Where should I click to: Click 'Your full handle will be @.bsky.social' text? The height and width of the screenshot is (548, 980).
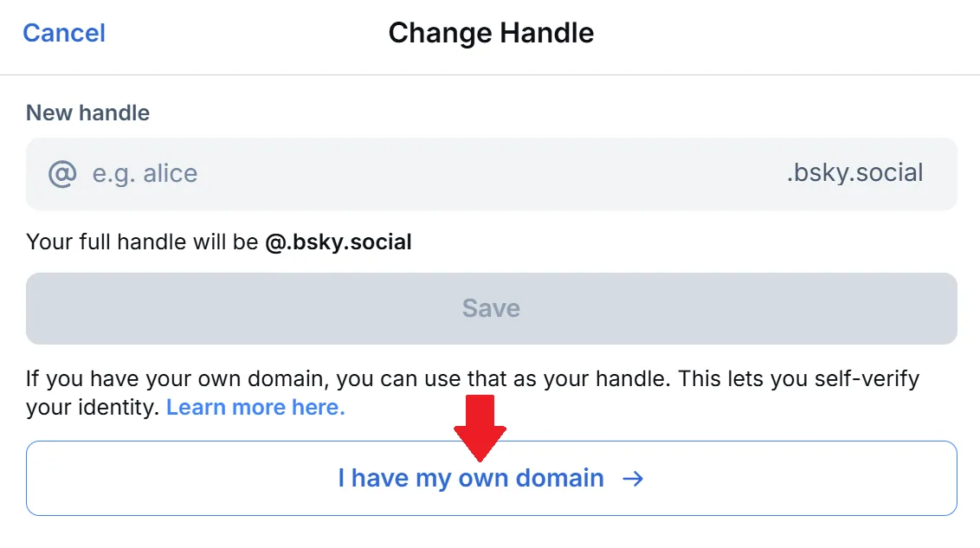click(218, 242)
